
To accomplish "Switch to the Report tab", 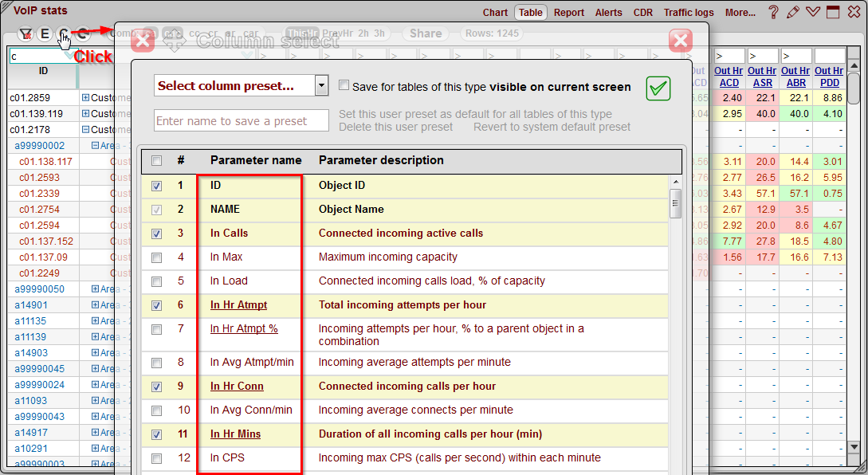I will click(568, 12).
